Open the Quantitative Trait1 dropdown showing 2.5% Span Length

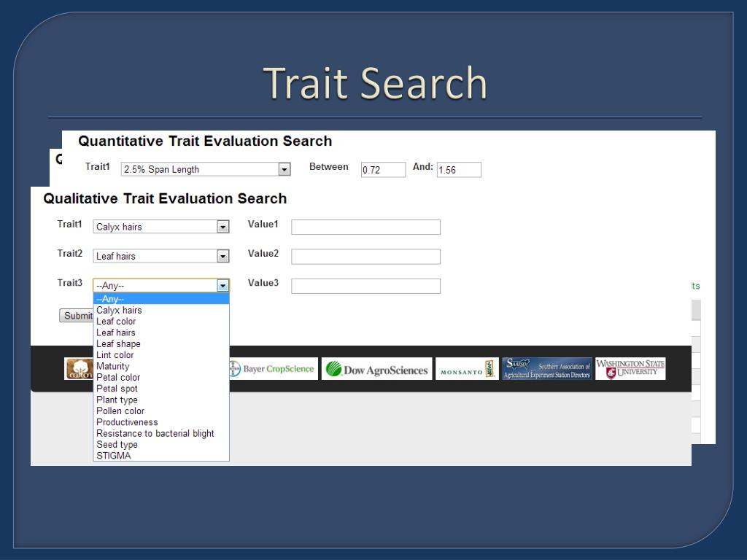pos(205,169)
